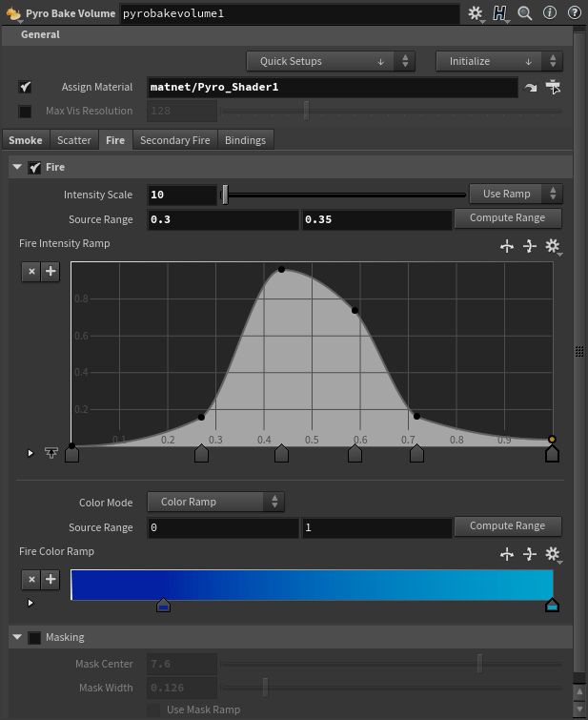
Task: Click the Houdini H presets icon
Action: coord(500,13)
